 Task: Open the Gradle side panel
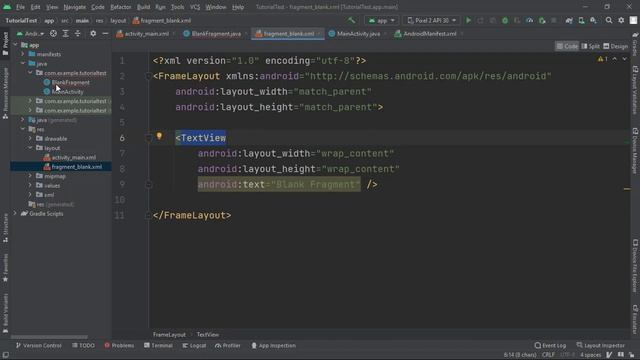click(x=635, y=45)
